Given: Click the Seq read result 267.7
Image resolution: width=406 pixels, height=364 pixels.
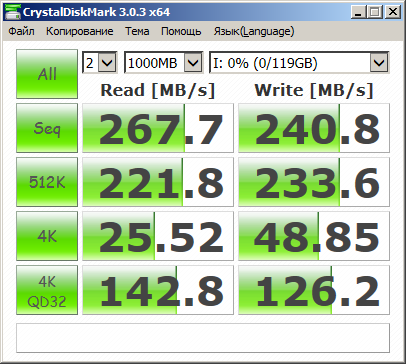Looking at the screenshot, I should pos(158,128).
